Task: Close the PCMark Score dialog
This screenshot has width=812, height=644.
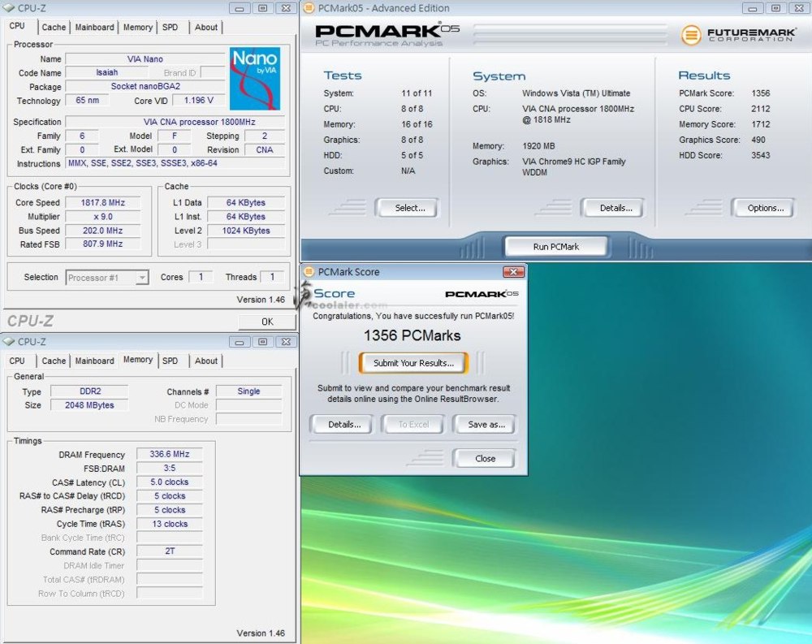Action: [513, 271]
